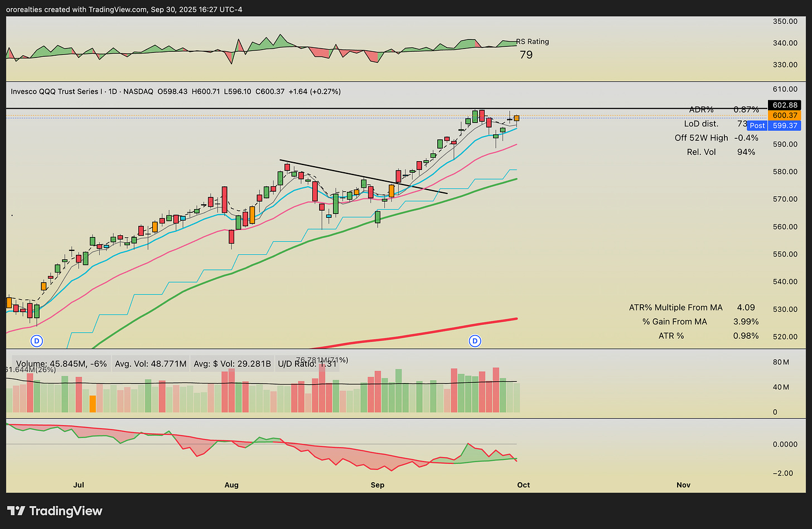Click the 599.37 post-market price label
This screenshot has width=812, height=529.
(x=784, y=125)
